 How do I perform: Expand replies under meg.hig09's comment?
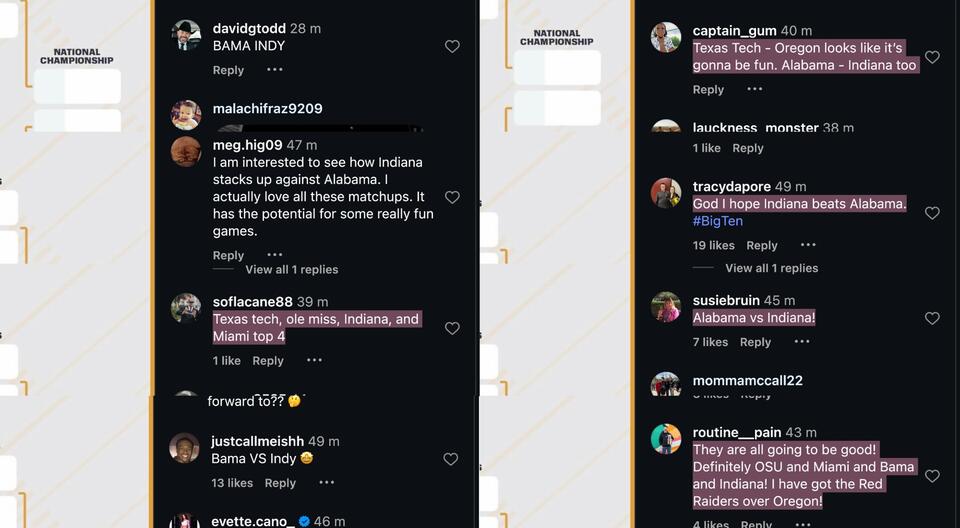coord(291,270)
